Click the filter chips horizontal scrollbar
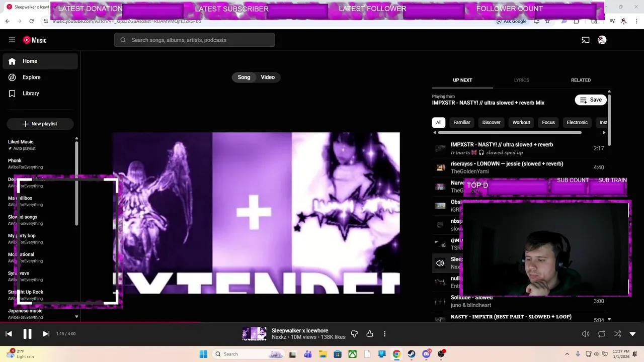Image resolution: width=644 pixels, height=362 pixels. 509,133
